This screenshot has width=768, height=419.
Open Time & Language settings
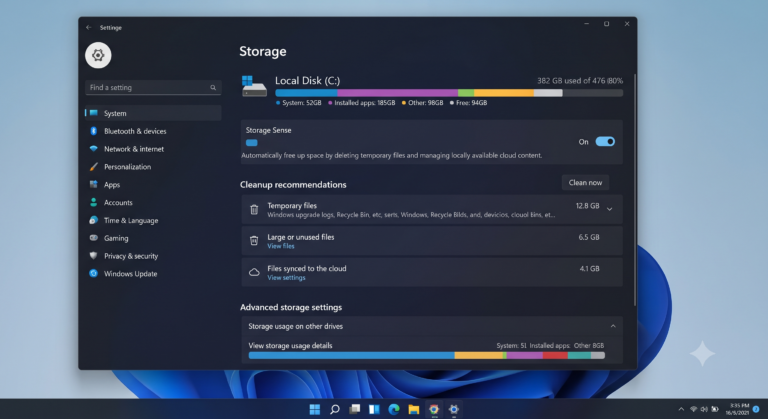tap(153, 221)
